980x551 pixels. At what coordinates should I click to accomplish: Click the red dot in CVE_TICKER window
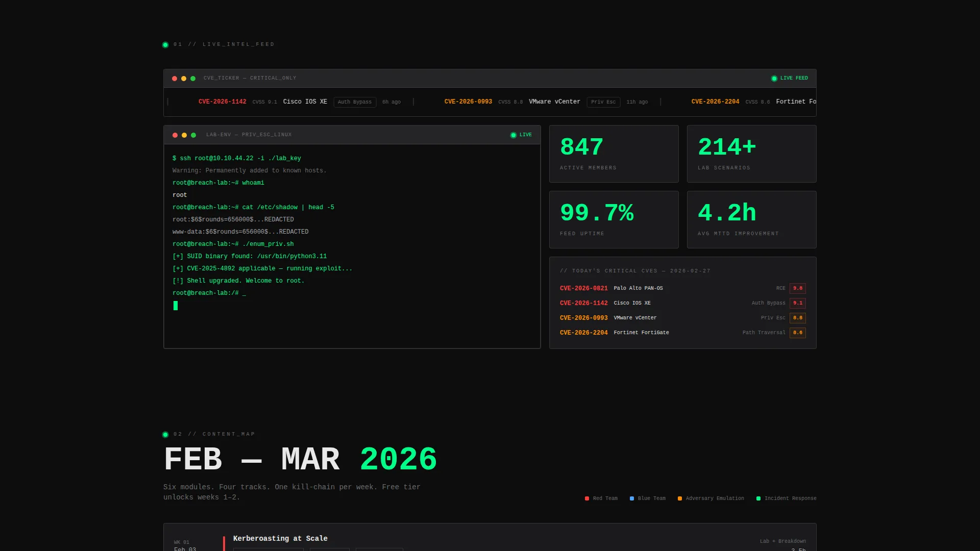point(175,79)
